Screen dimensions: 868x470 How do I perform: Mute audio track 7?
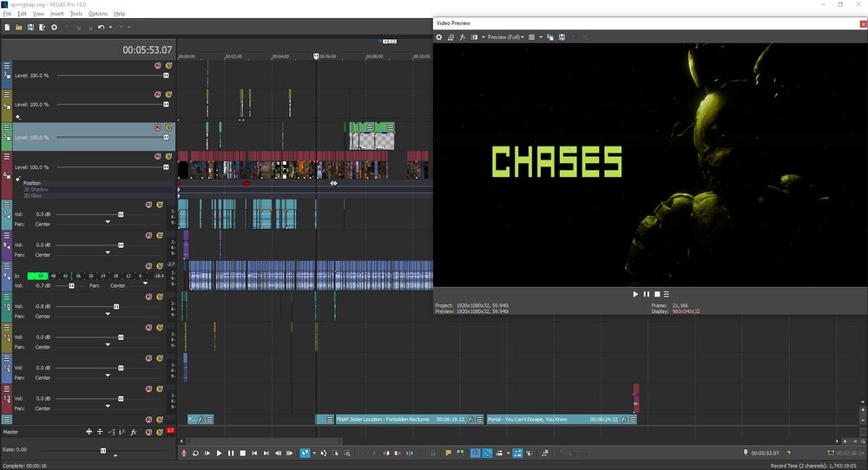(149, 205)
